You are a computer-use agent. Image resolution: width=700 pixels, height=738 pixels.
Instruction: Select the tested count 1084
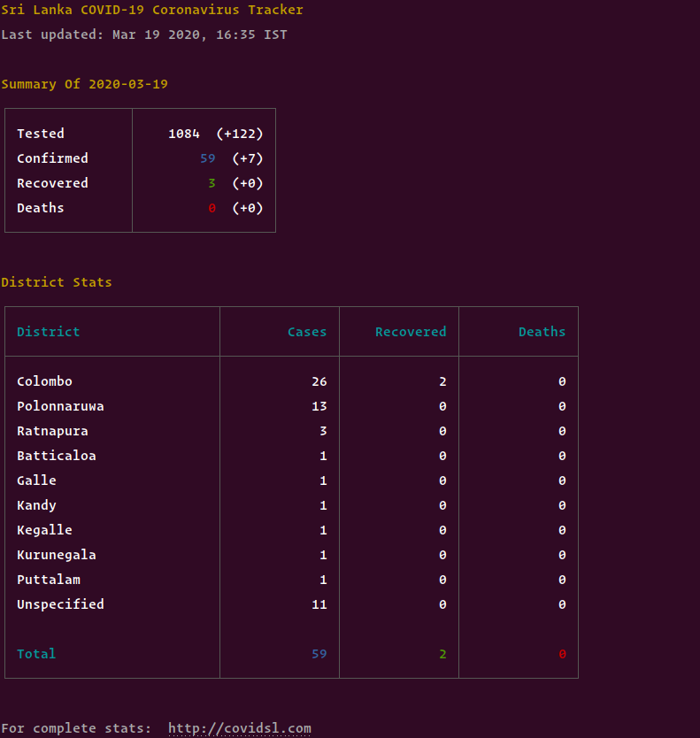click(184, 134)
